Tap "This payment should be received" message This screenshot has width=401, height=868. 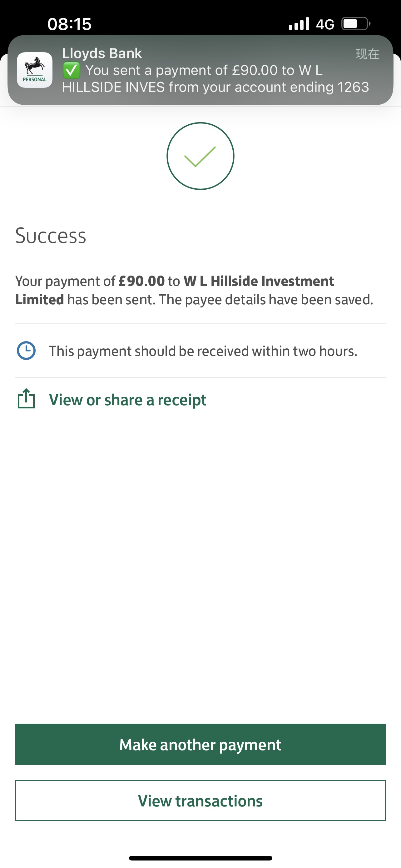[203, 351]
